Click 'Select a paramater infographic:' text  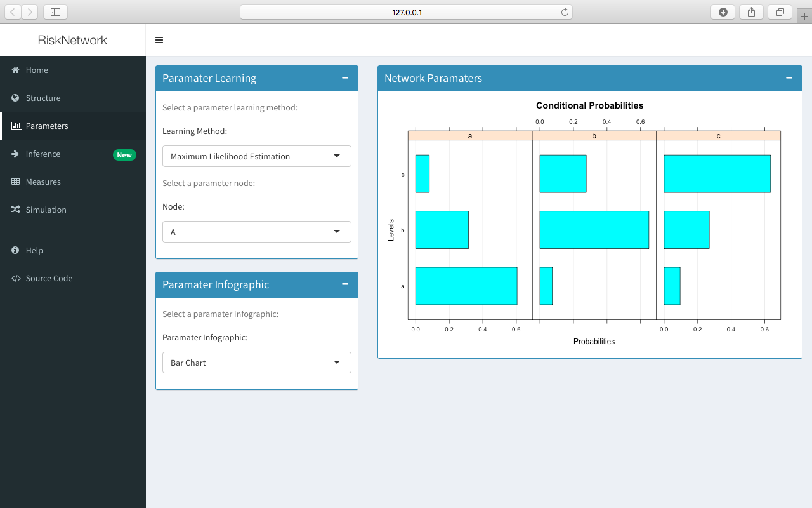tap(220, 314)
